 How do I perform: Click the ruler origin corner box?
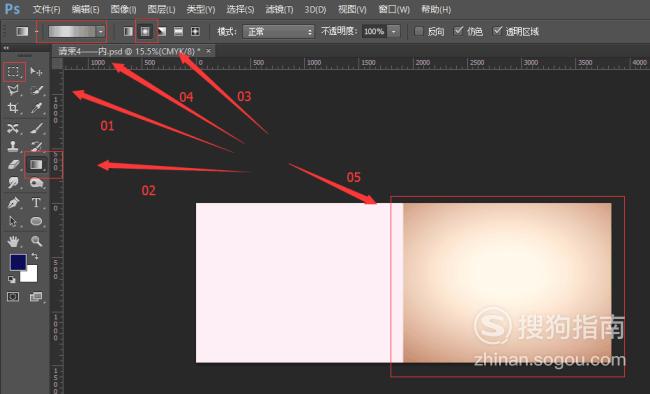coord(57,63)
